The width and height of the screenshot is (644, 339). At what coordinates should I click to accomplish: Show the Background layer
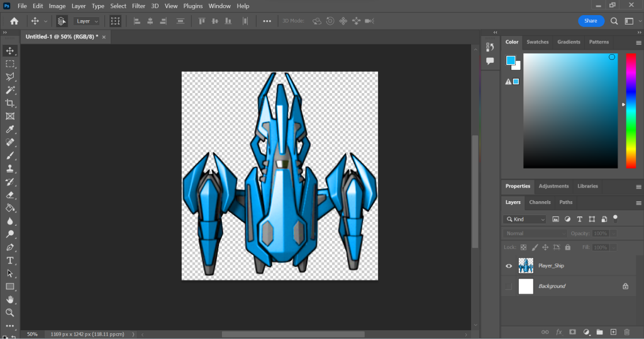pyautogui.click(x=509, y=286)
